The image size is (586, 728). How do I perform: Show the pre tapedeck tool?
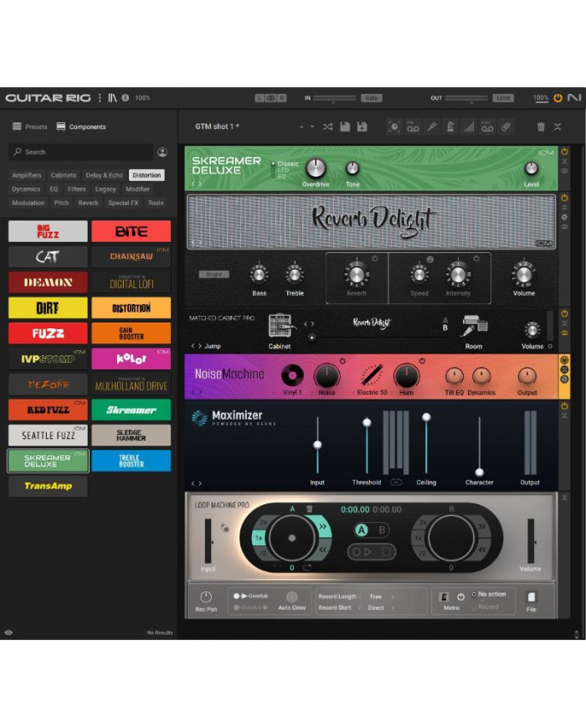pyautogui.click(x=413, y=126)
